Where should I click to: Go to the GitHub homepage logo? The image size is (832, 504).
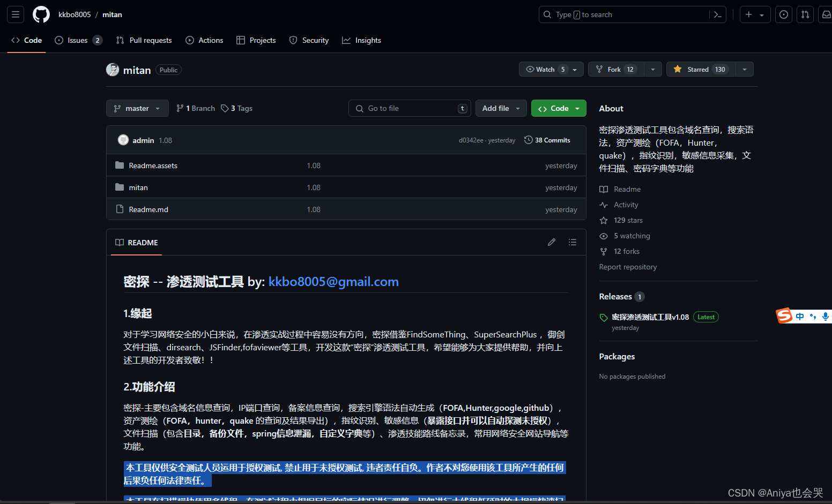(x=41, y=14)
